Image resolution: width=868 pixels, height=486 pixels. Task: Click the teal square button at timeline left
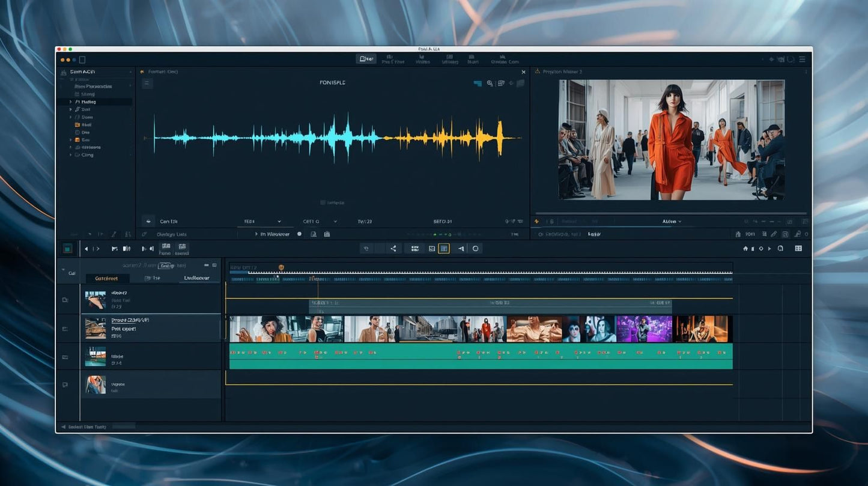pos(67,248)
